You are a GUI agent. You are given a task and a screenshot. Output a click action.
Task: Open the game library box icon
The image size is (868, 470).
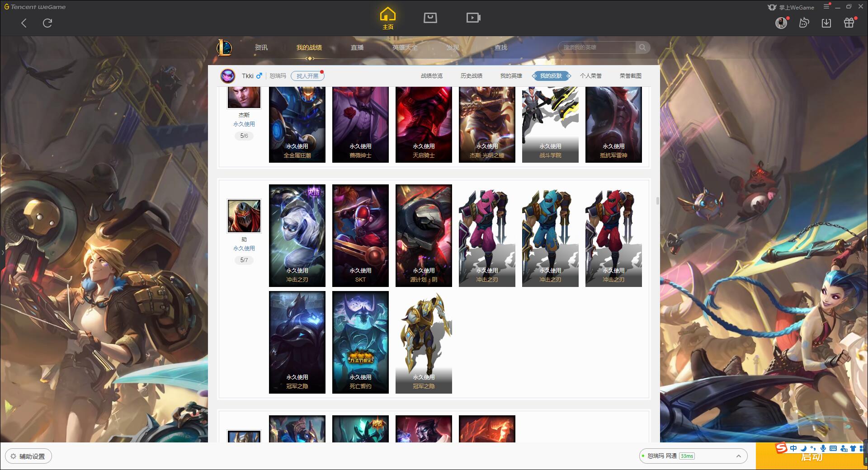point(430,18)
